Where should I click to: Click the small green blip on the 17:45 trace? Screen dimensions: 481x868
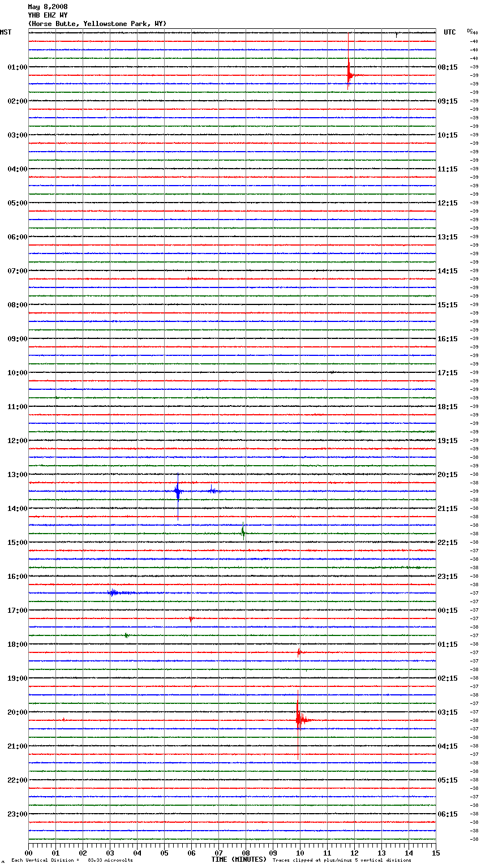pos(127,635)
